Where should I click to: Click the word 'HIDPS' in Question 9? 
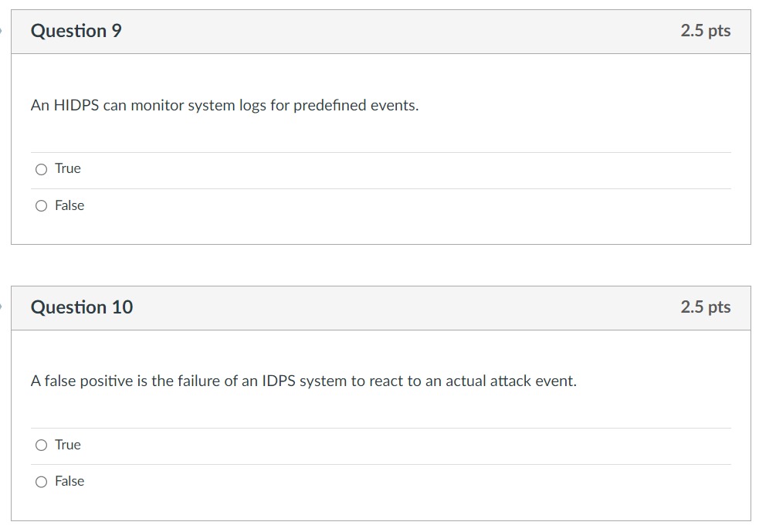(76, 105)
